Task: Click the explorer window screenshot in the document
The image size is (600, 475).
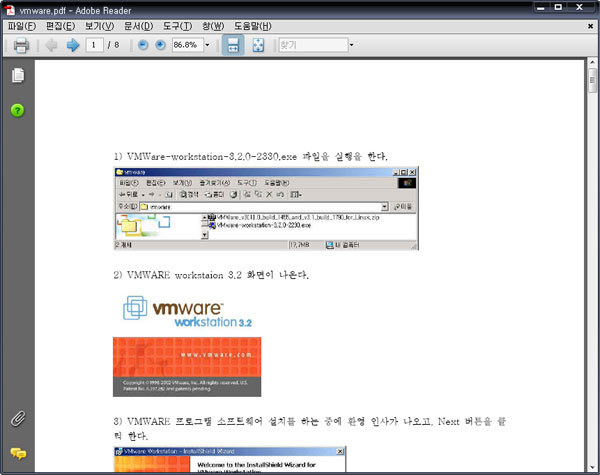Action: (266, 209)
